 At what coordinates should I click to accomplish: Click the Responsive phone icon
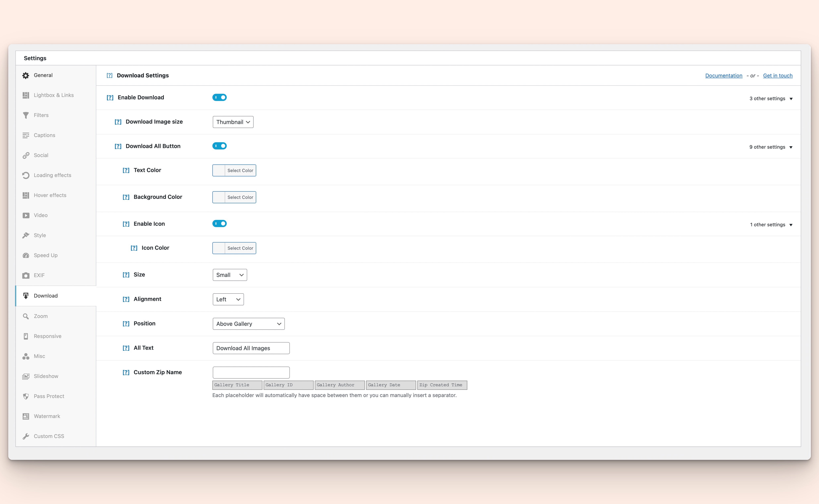[26, 336]
